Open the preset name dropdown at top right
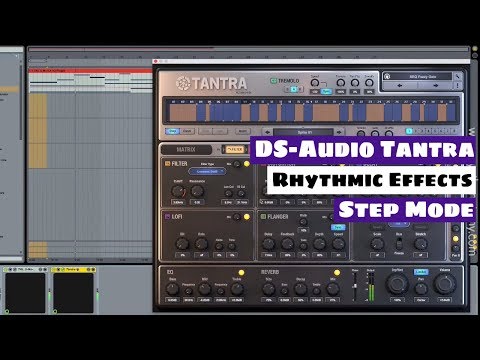 422,76
